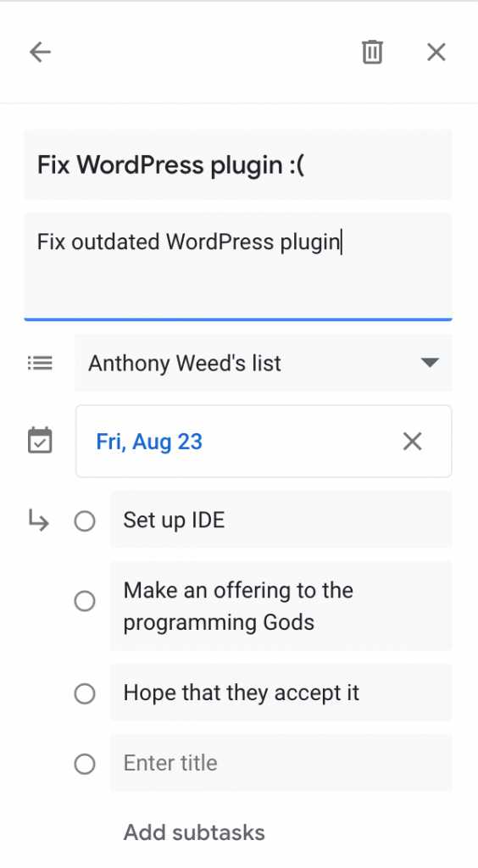Edit the Fix WordPress plugin title field
This screenshot has width=478, height=868.
pos(238,165)
